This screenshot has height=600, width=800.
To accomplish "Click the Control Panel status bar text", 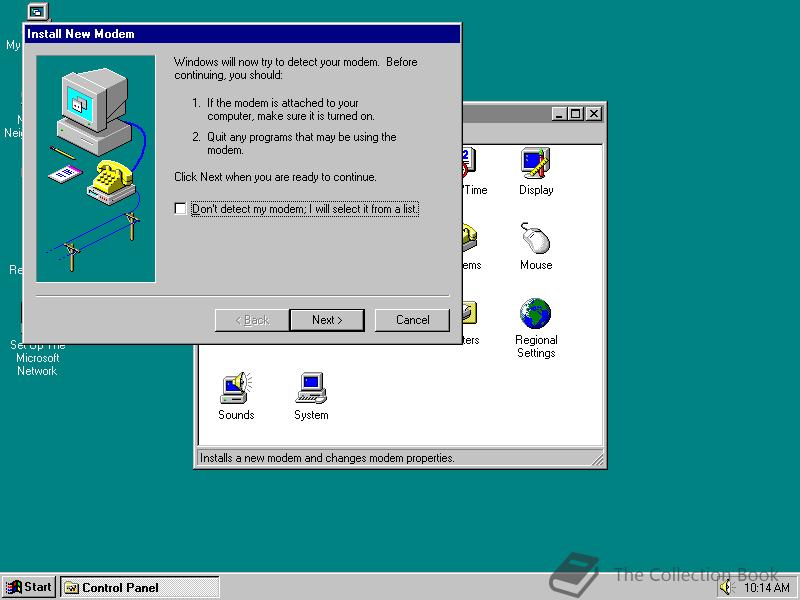I will point(327,458).
